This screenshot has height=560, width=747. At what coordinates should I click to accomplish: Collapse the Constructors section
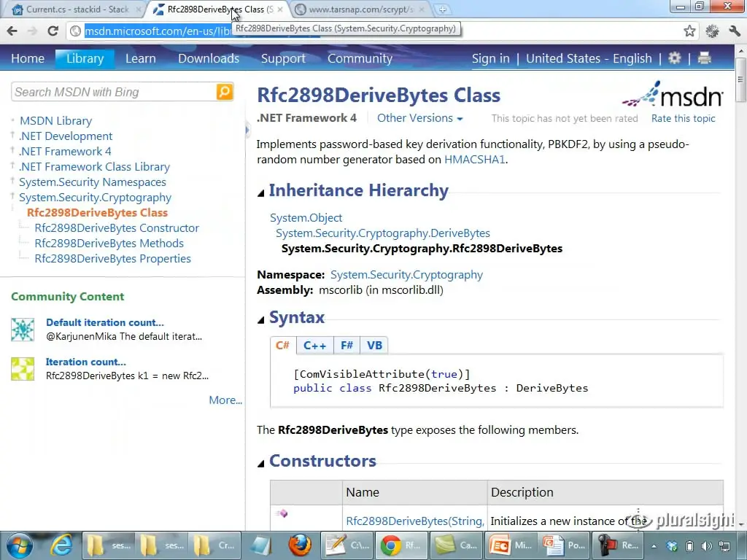260,463
